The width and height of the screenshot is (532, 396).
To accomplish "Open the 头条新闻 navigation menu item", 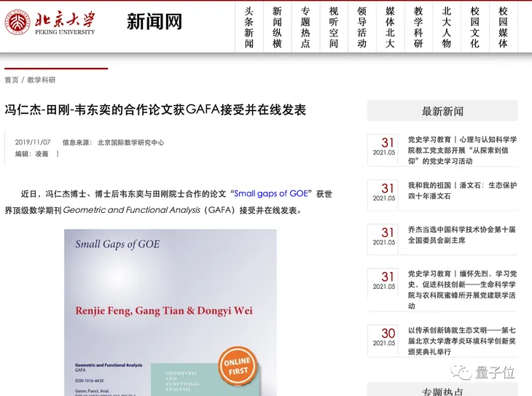I will [x=249, y=27].
